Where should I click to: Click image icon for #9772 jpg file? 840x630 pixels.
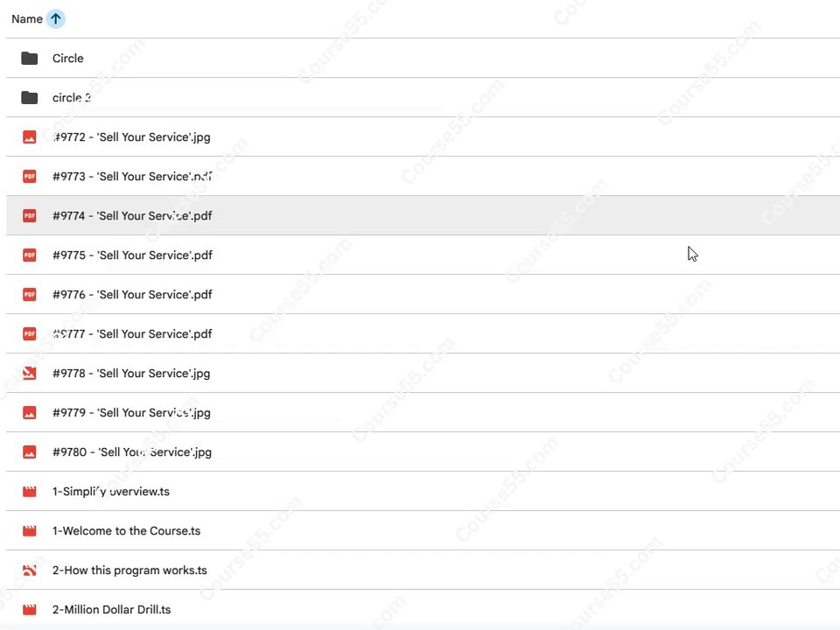tap(30, 137)
